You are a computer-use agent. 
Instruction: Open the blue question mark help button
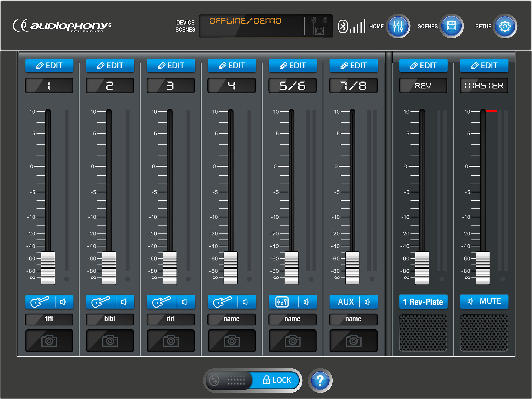(320, 380)
